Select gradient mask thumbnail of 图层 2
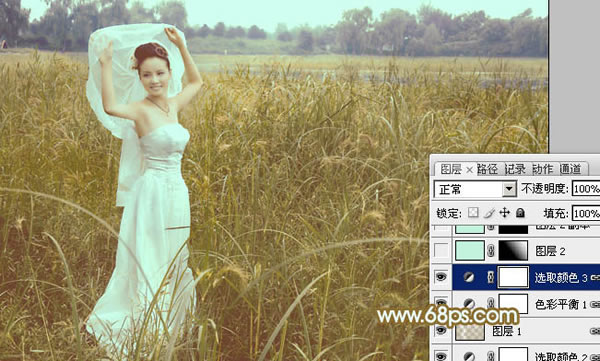This screenshot has height=361, width=600. [514, 251]
